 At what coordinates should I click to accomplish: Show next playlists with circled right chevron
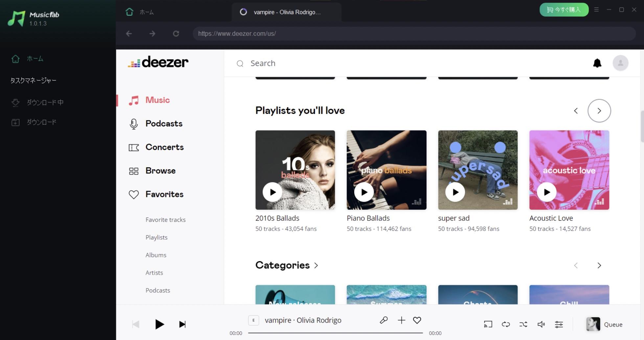(x=599, y=111)
